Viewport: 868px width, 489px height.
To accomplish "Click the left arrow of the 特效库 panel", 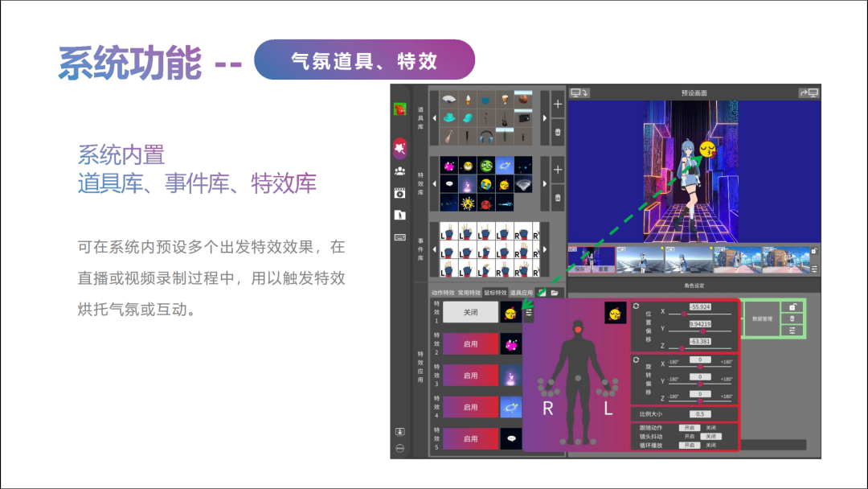I will (434, 183).
